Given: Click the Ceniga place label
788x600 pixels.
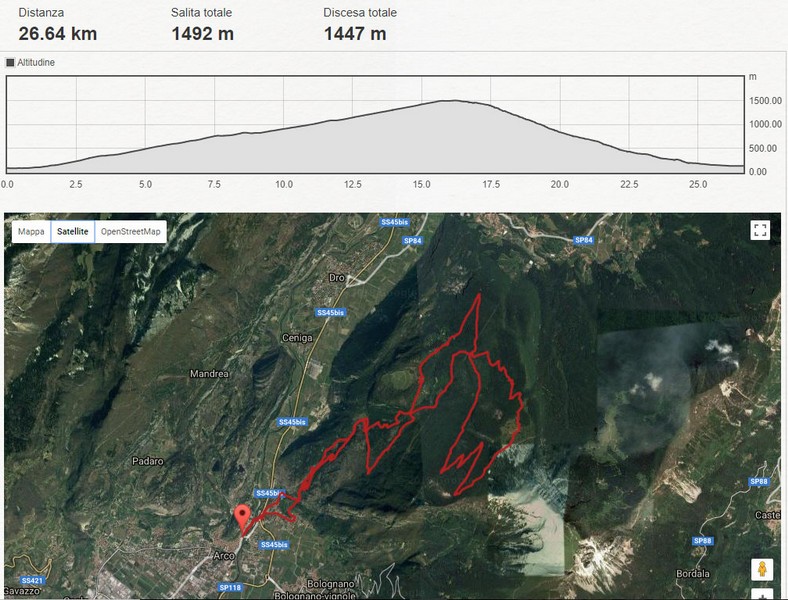Looking at the screenshot, I should tap(297, 338).
